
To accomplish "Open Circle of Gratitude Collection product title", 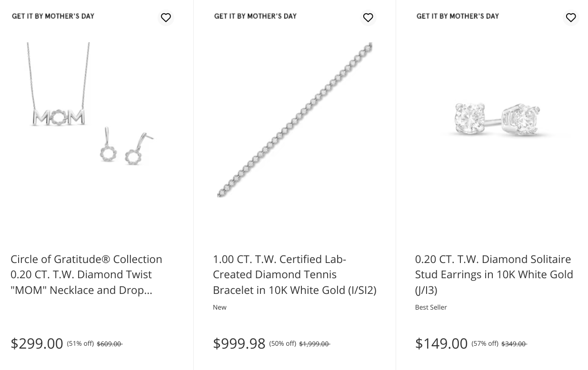I will 86,274.
